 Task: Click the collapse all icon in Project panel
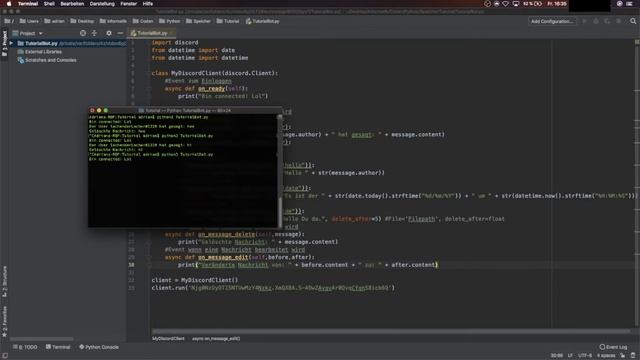point(94,33)
